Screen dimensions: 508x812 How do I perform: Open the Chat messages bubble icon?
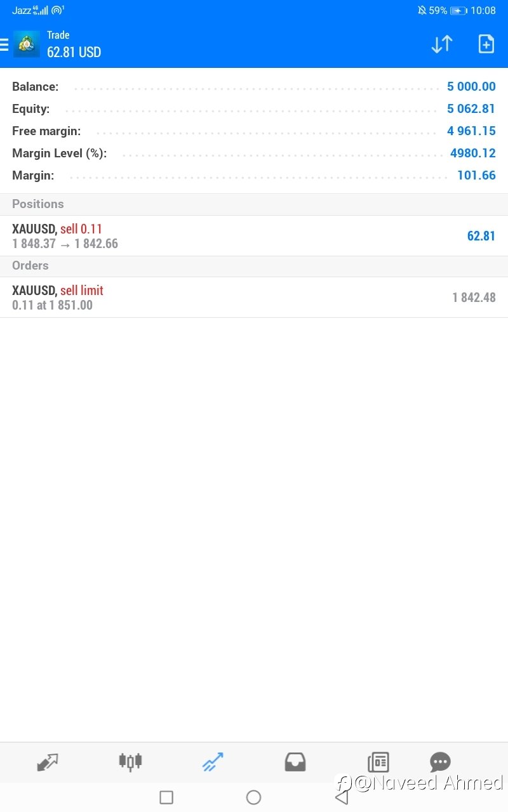pyautogui.click(x=440, y=762)
